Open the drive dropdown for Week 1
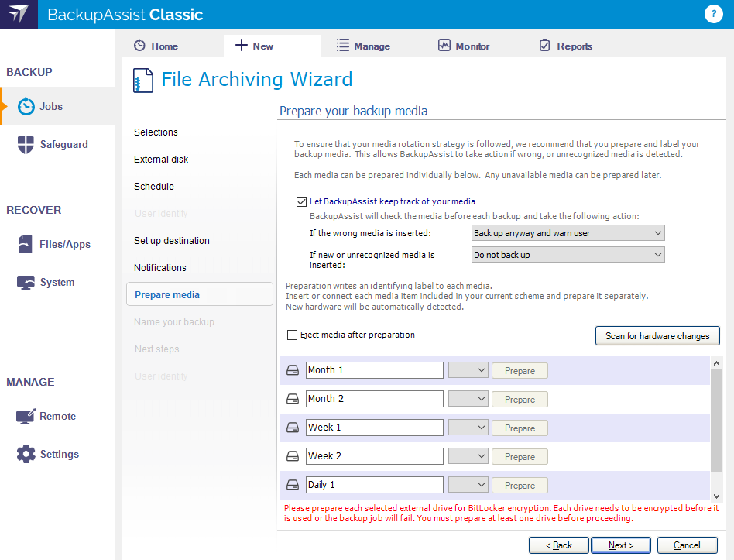The height and width of the screenshot is (560, 734). (x=468, y=428)
